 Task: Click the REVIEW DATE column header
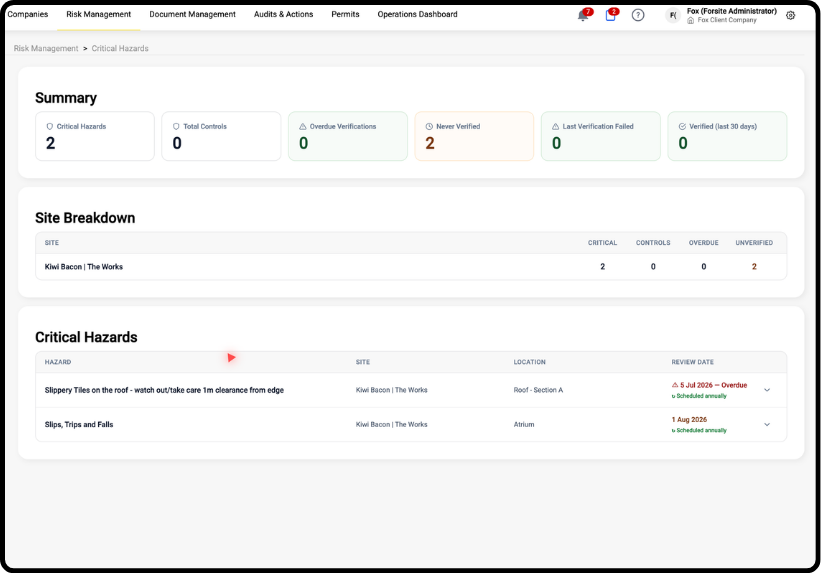coord(693,362)
